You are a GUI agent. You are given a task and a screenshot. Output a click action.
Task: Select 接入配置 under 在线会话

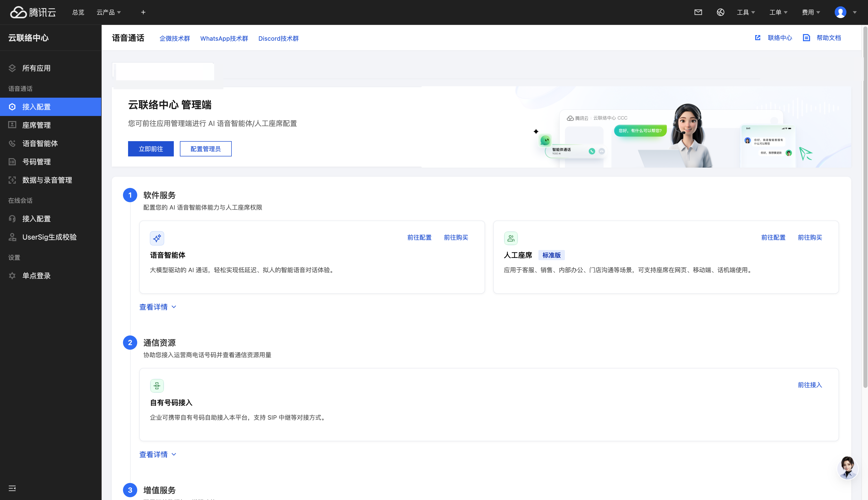[x=51, y=219]
